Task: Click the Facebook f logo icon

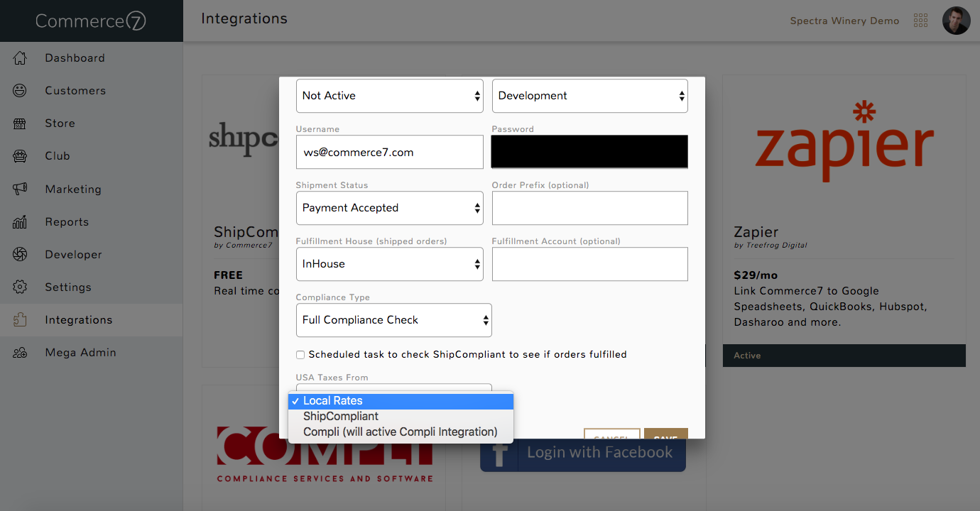Action: (499, 454)
